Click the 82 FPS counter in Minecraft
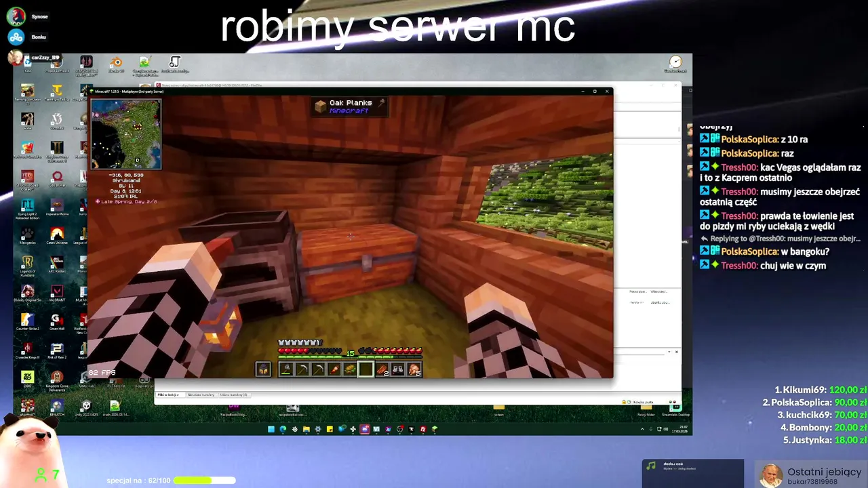The width and height of the screenshot is (868, 488). click(102, 373)
